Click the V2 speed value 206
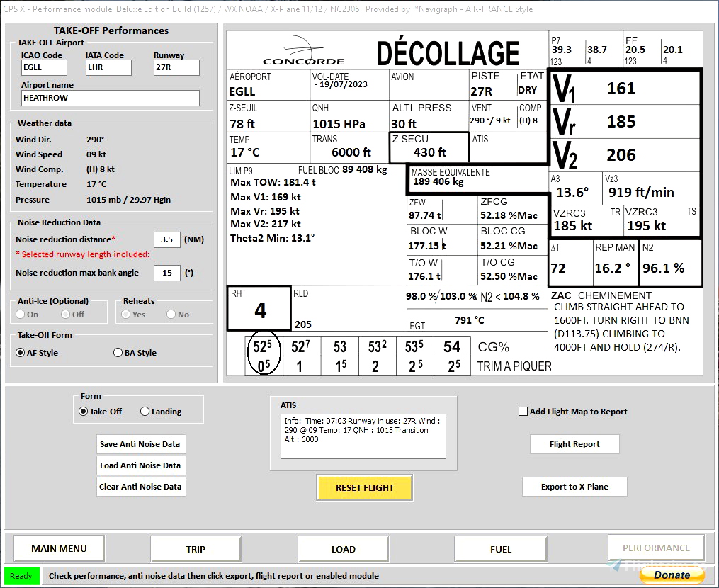 pos(621,155)
